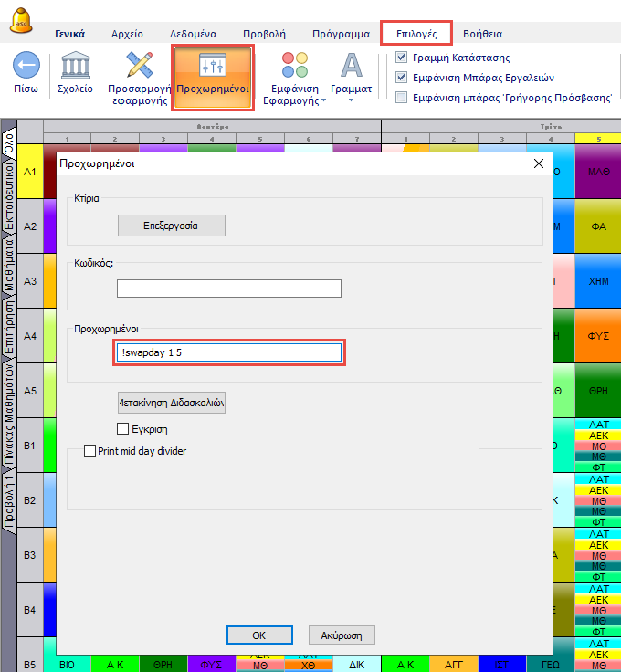Check Print mid day divider option

tap(89, 450)
